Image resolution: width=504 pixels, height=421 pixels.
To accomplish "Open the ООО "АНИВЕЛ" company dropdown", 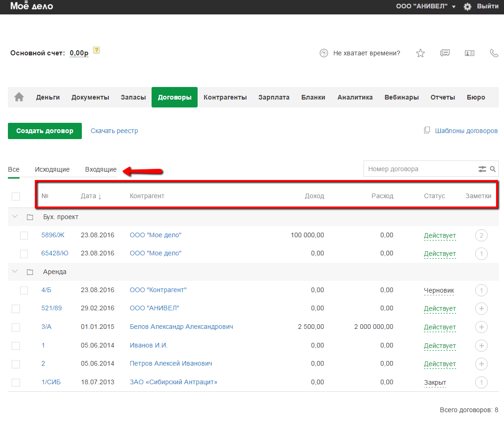I will click(x=425, y=7).
